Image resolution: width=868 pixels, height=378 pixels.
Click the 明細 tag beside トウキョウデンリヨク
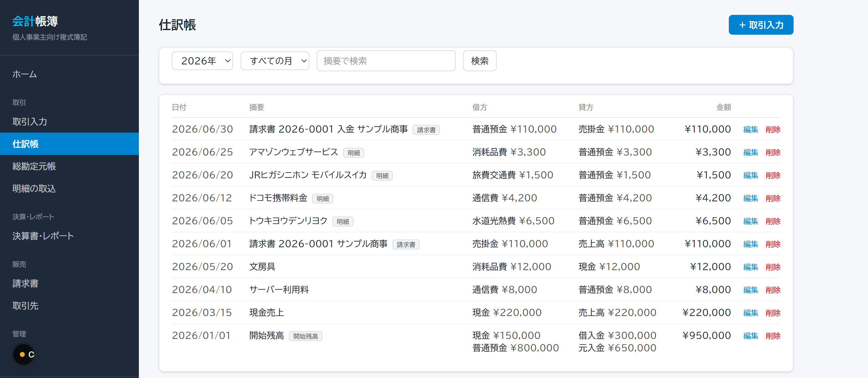click(343, 221)
